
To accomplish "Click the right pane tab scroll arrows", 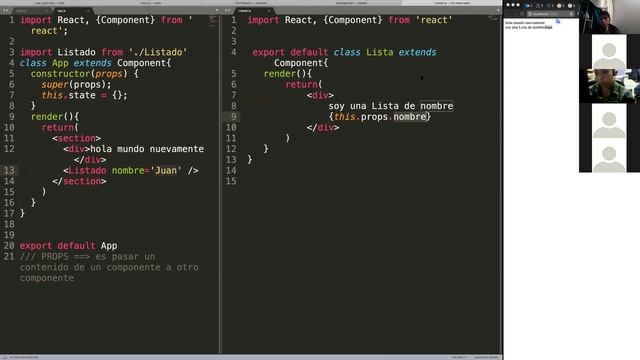I will [227, 10].
